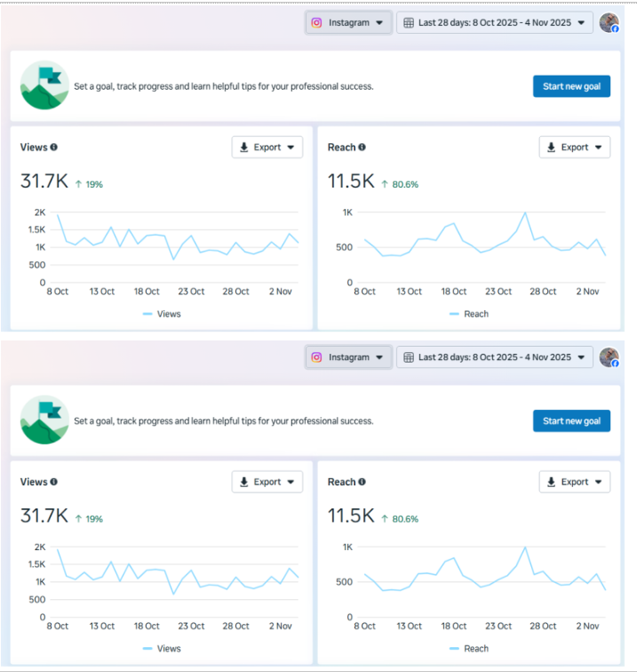This screenshot has width=637, height=672.
Task: Click the Reach info icon in the upper dashboard
Action: (x=362, y=148)
